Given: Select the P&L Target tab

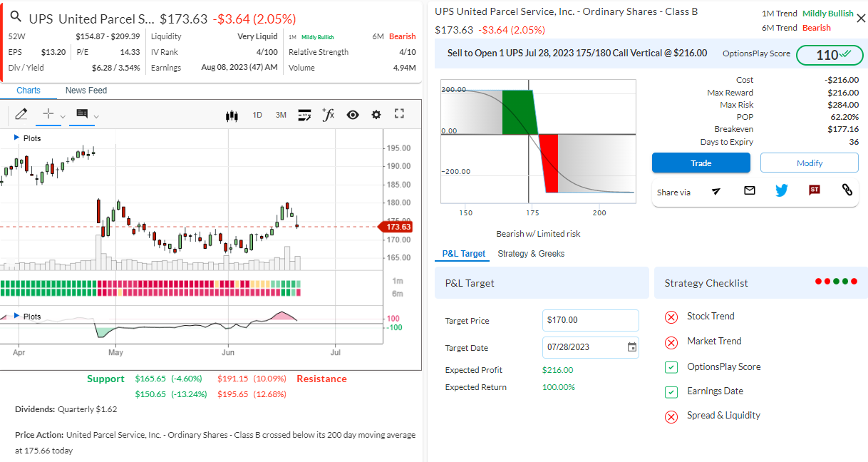Looking at the screenshot, I should 464,253.
